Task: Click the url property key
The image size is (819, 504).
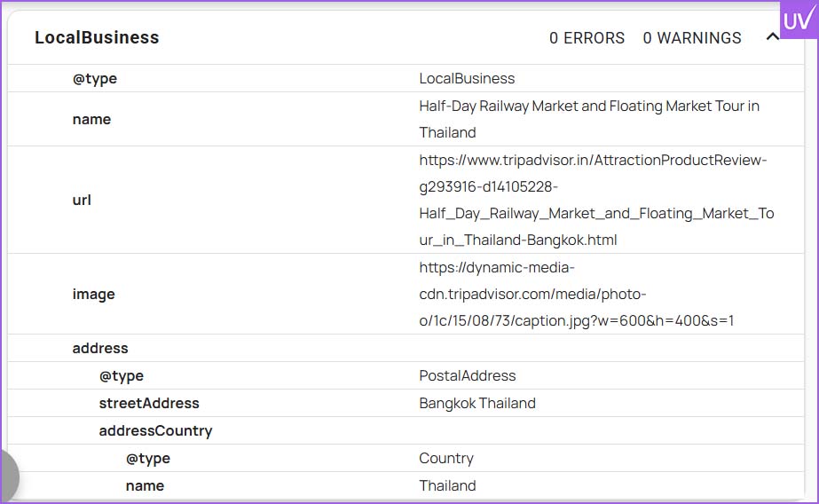Action: [x=82, y=200]
